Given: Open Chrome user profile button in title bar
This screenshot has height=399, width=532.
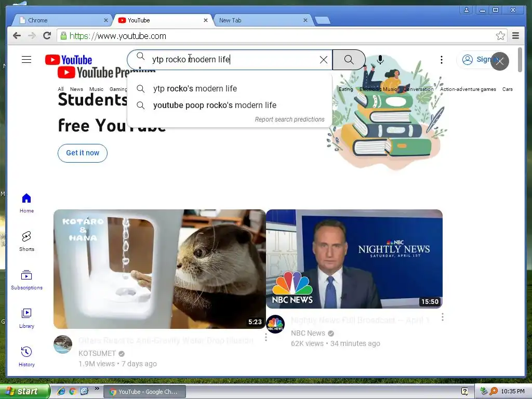Looking at the screenshot, I should coord(467,10).
